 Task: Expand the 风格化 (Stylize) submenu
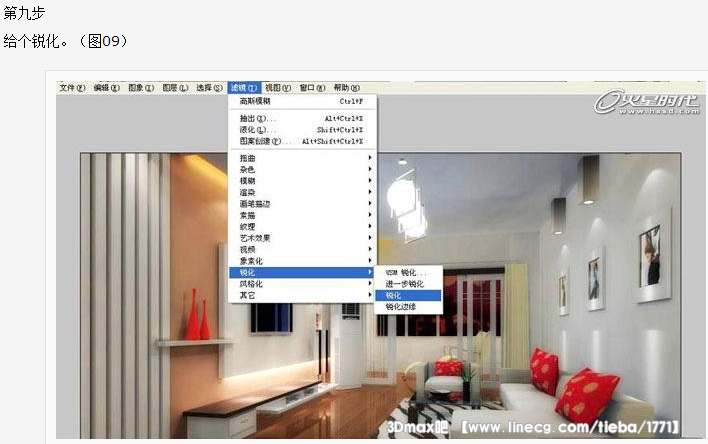coord(251,284)
